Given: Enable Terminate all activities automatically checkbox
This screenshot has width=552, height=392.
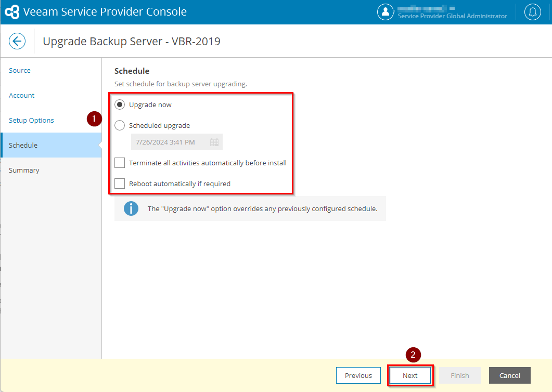Looking at the screenshot, I should tap(120, 163).
